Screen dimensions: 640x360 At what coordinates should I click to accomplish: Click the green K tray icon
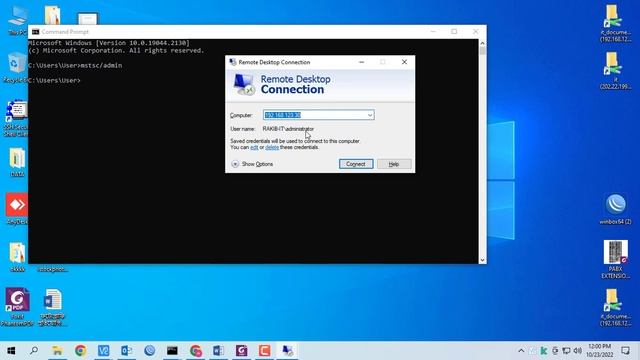(544, 351)
